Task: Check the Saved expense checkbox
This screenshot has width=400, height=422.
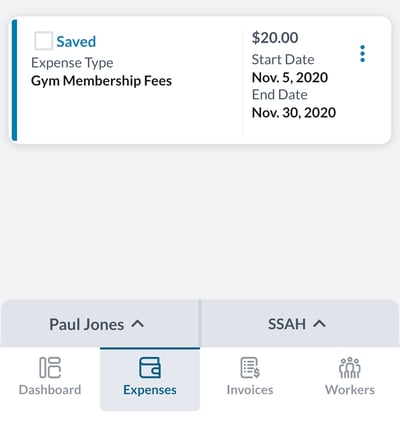Action: (x=43, y=41)
